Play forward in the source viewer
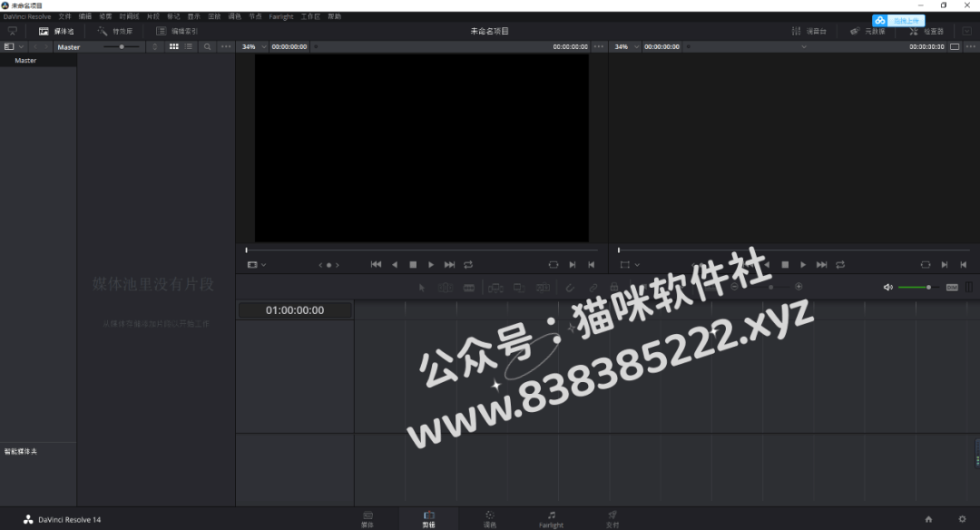This screenshot has width=980, height=530. coord(431,265)
